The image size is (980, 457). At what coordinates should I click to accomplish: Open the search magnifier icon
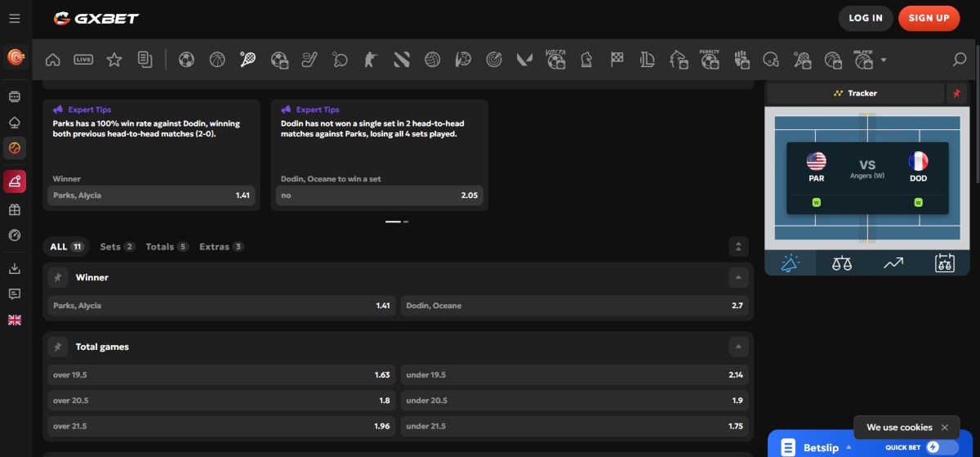(960, 60)
